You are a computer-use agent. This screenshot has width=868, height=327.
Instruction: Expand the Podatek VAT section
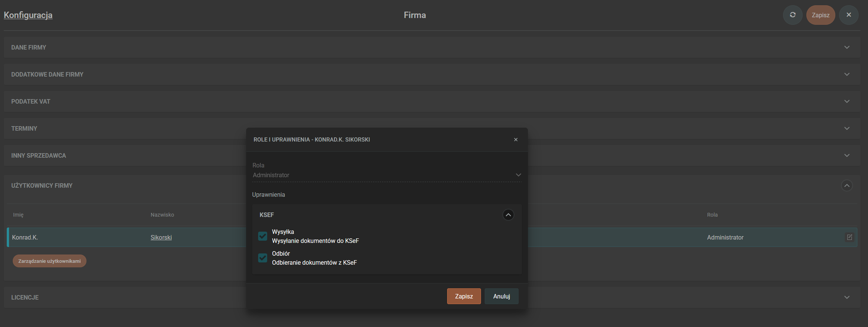tap(847, 101)
